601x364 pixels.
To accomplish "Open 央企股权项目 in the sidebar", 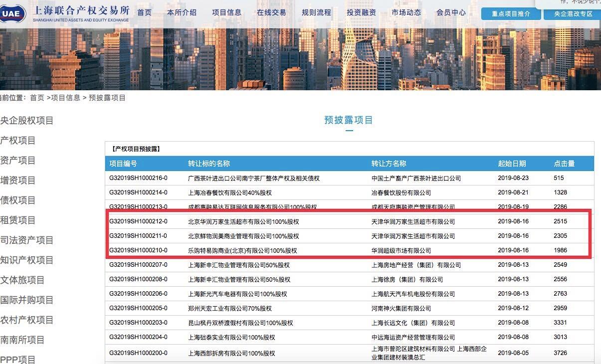I will point(26,120).
